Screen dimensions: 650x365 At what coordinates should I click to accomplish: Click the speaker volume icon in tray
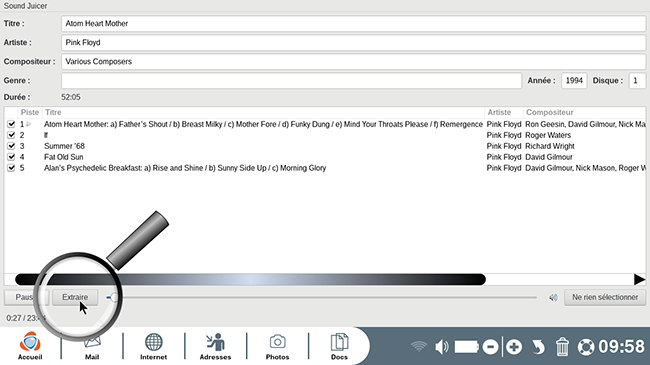coord(442,347)
